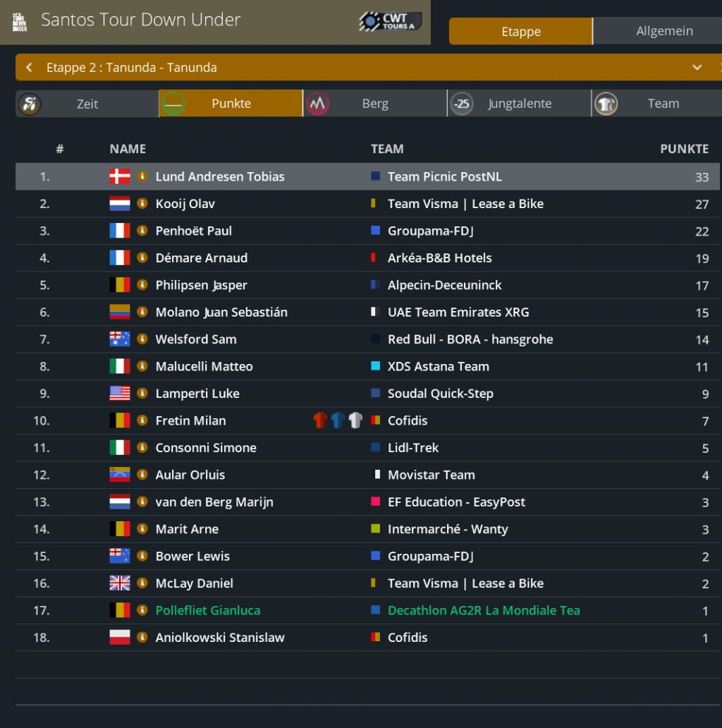Viewport: 722px width, 728px height.
Task: Open info icon next to Kooij Olav
Action: click(142, 204)
